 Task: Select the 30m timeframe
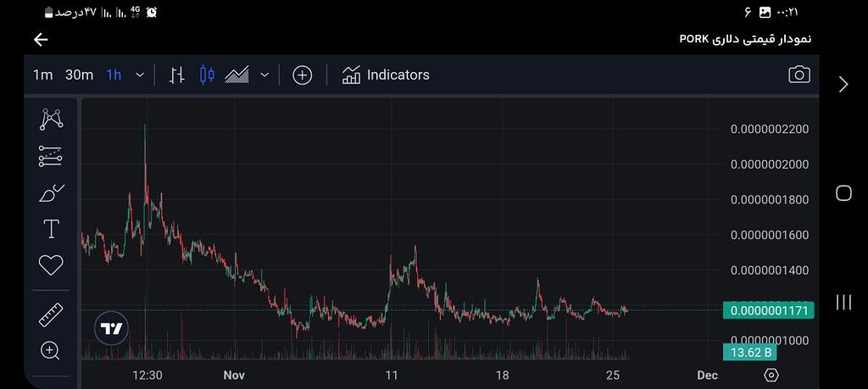79,75
